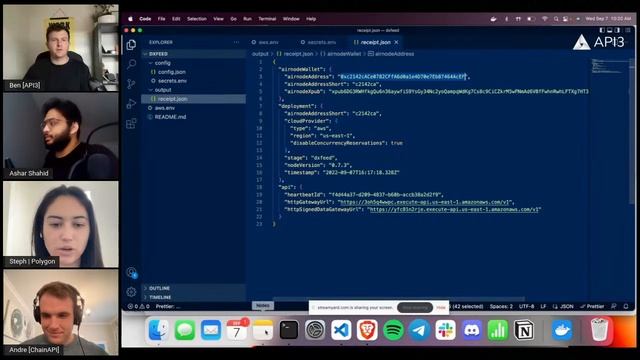Viewport: 640px width, 360px height.
Task: Collapse the output folder
Action: (193, 90)
